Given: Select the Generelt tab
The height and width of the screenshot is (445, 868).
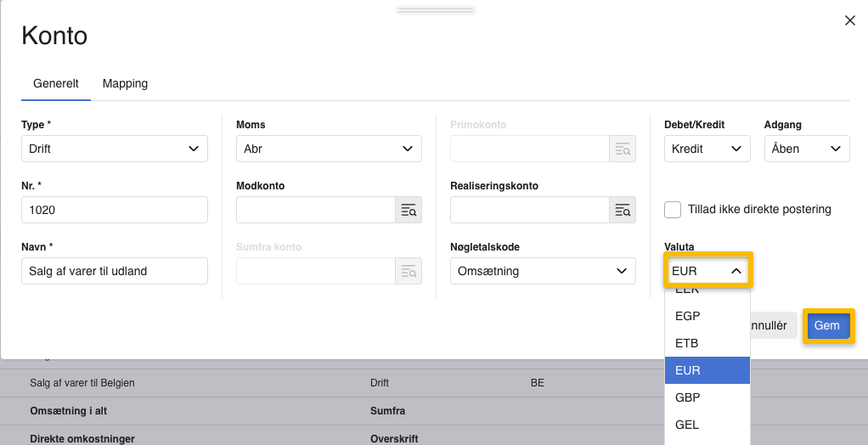Looking at the screenshot, I should click(56, 83).
